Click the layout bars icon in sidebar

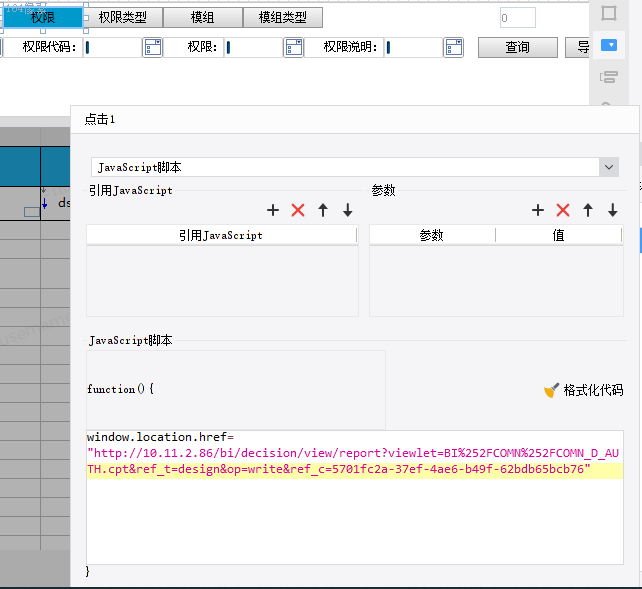click(x=609, y=77)
